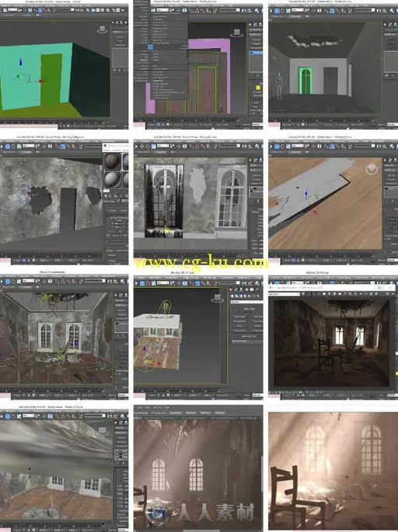Click the time slider track in teal box screenshot

tap(54, 123)
